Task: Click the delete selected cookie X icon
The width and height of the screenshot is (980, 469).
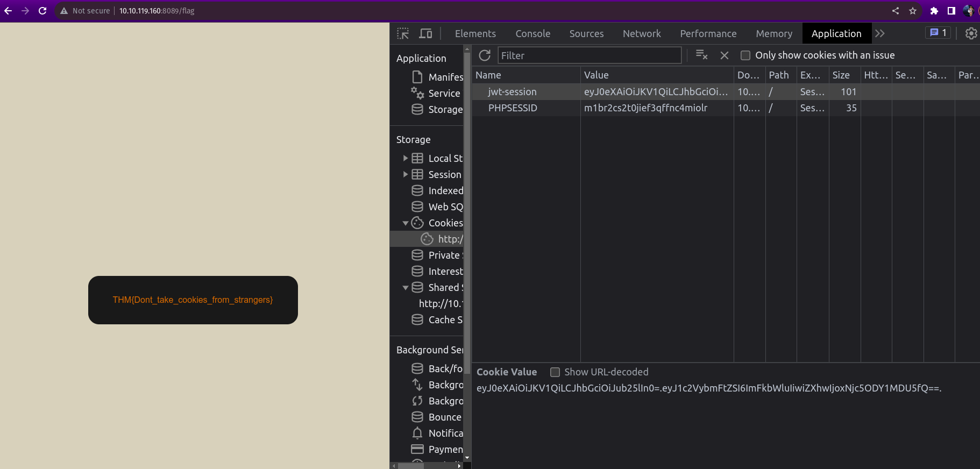Action: point(725,55)
